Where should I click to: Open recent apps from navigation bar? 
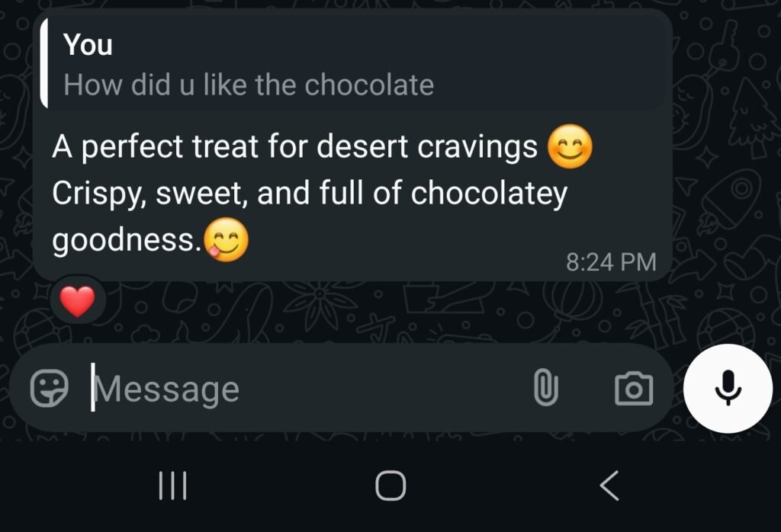point(173,486)
